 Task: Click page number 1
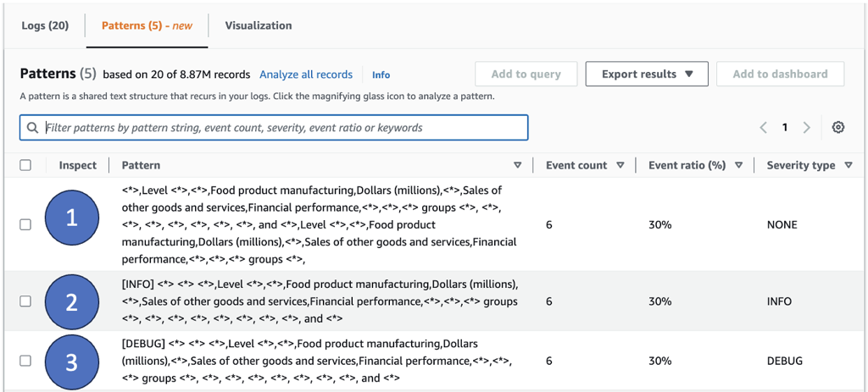coord(784,128)
